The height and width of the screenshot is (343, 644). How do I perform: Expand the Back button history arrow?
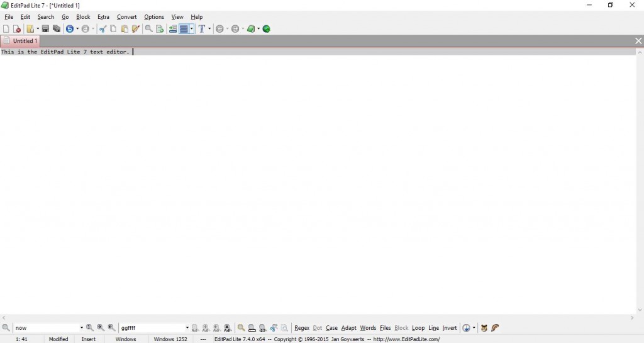pos(227,29)
